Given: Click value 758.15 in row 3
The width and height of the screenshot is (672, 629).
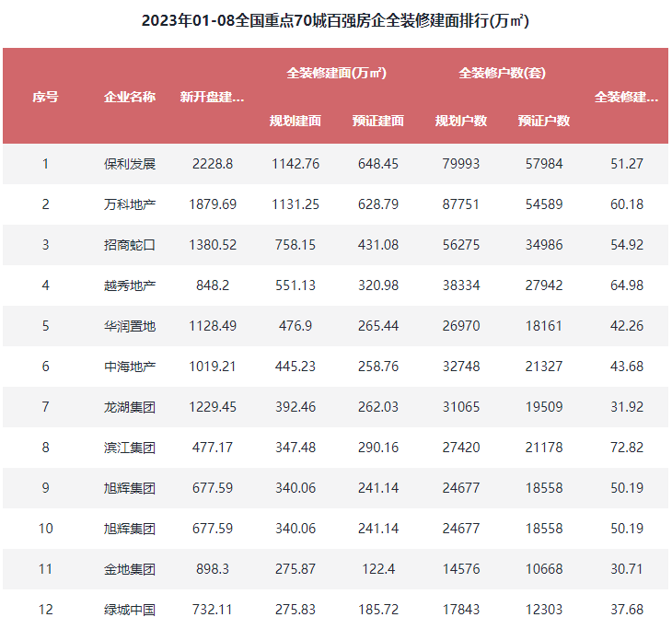Looking at the screenshot, I should [x=295, y=245].
